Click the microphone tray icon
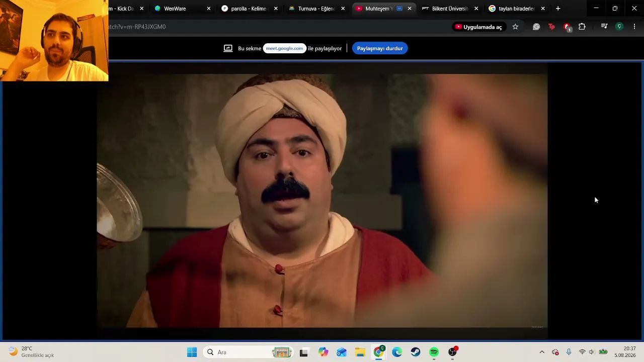 point(569,352)
